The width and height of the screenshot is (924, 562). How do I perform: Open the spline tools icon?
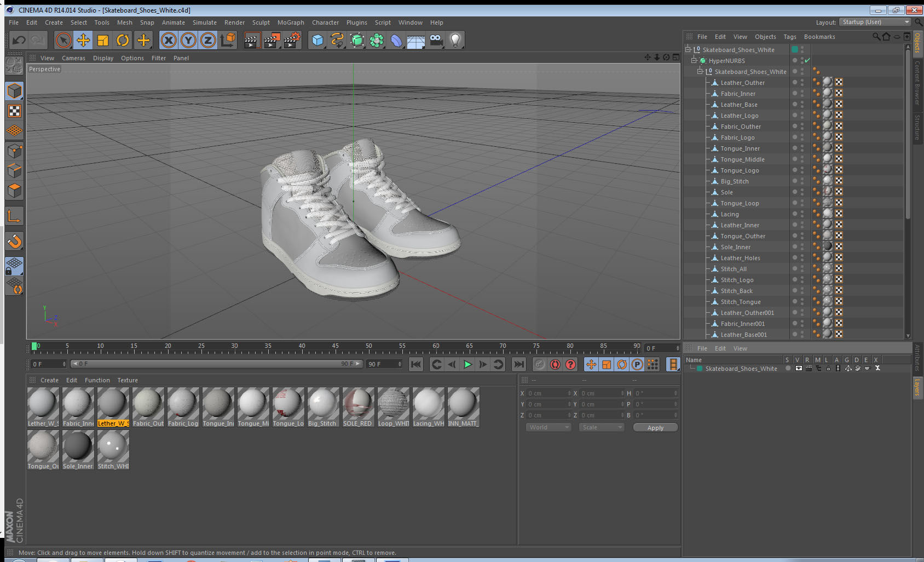(x=337, y=40)
